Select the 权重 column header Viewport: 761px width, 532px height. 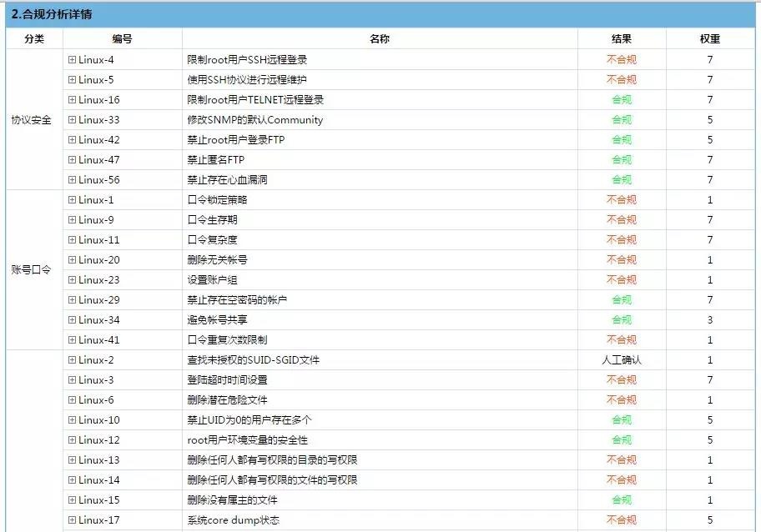(x=710, y=39)
